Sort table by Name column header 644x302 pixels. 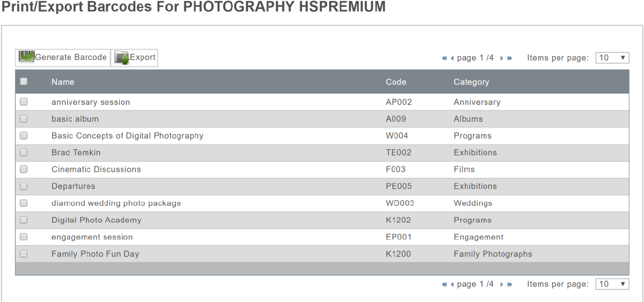click(63, 82)
